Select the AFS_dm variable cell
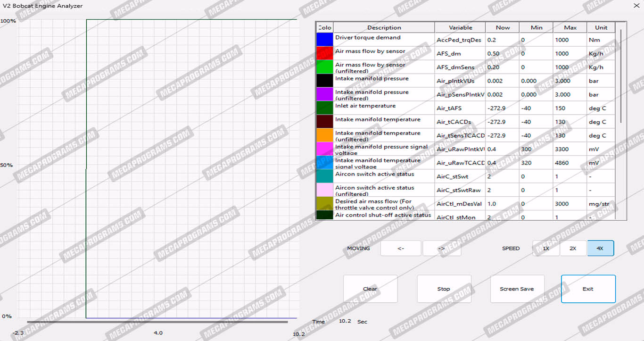This screenshot has width=644, height=341. (460, 53)
